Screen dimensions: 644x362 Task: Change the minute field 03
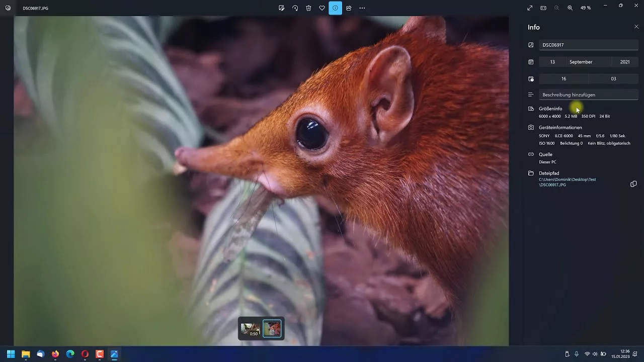point(613,78)
